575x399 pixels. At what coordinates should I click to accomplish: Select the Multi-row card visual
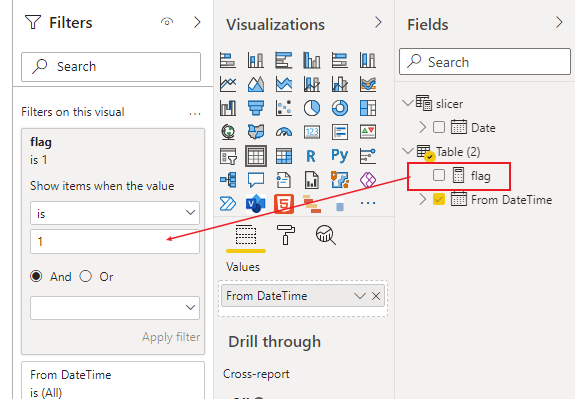coord(340,132)
